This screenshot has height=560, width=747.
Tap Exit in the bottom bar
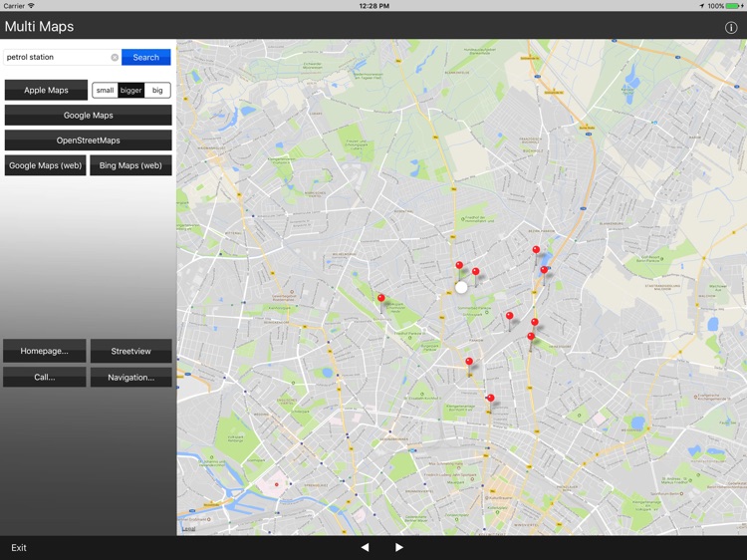[x=19, y=548]
